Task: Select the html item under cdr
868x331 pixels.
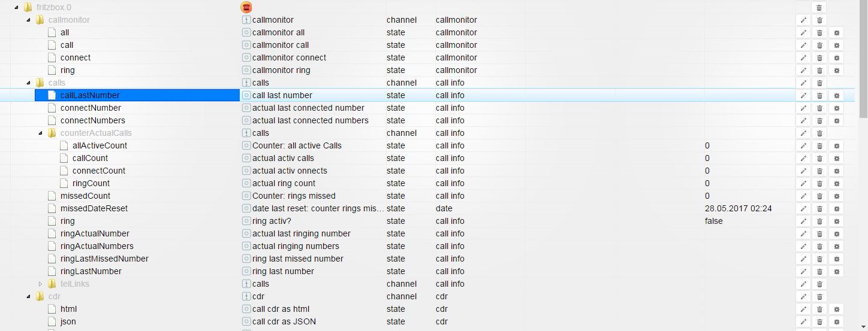Action: [x=68, y=309]
